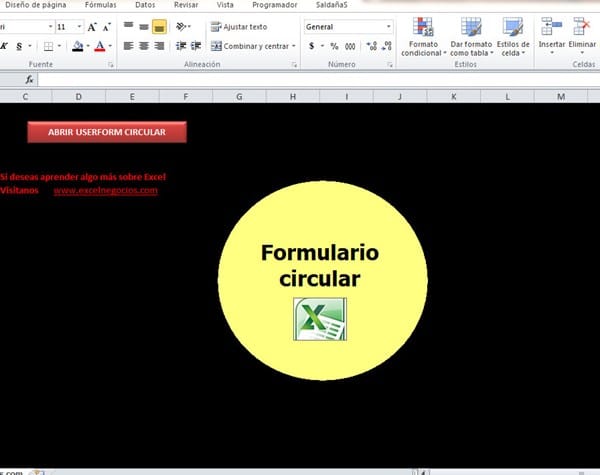Click the red font color swatch
This screenshot has width=600, height=475.
pyautogui.click(x=98, y=46)
